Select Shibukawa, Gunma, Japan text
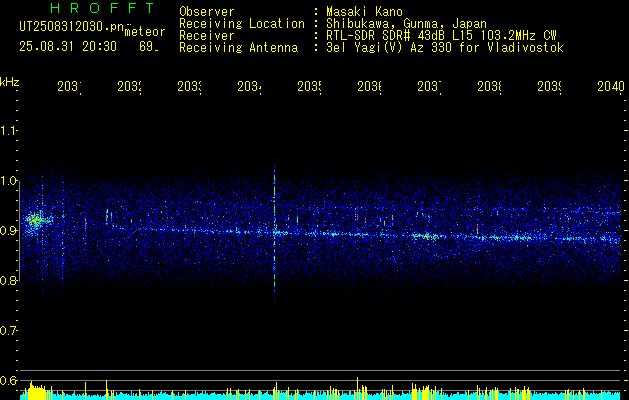Screen dimensions: 629x400 [x=406, y=24]
